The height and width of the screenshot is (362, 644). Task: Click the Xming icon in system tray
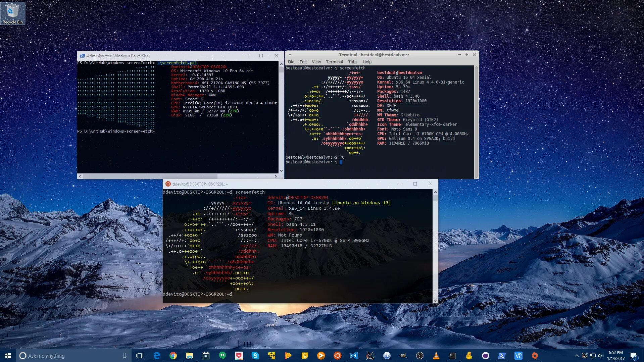pos(585,356)
